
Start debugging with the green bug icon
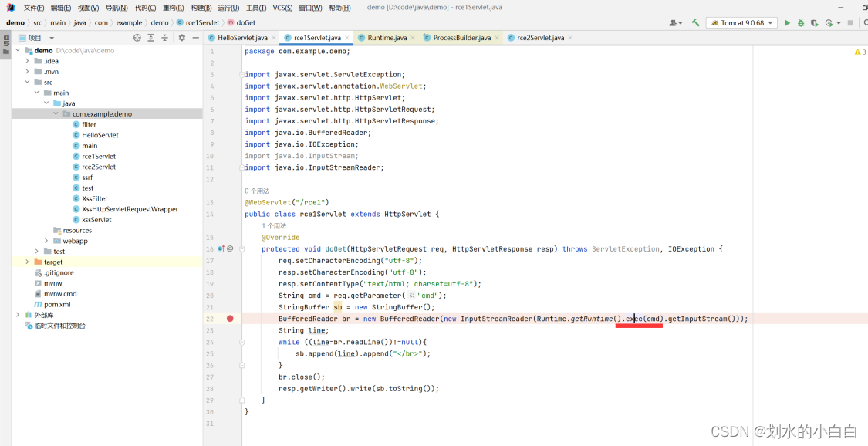tap(800, 22)
